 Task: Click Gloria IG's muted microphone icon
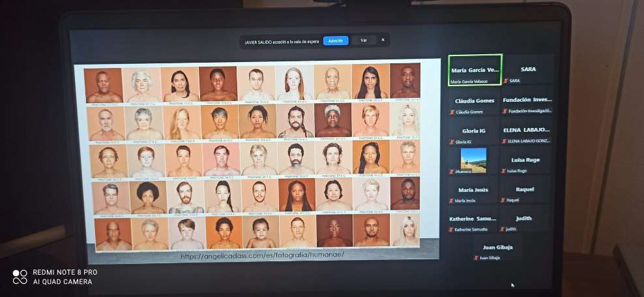pyautogui.click(x=452, y=142)
